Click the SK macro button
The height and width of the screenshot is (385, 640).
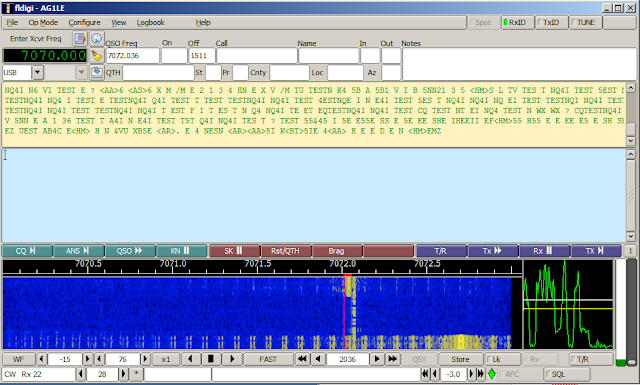(234, 251)
